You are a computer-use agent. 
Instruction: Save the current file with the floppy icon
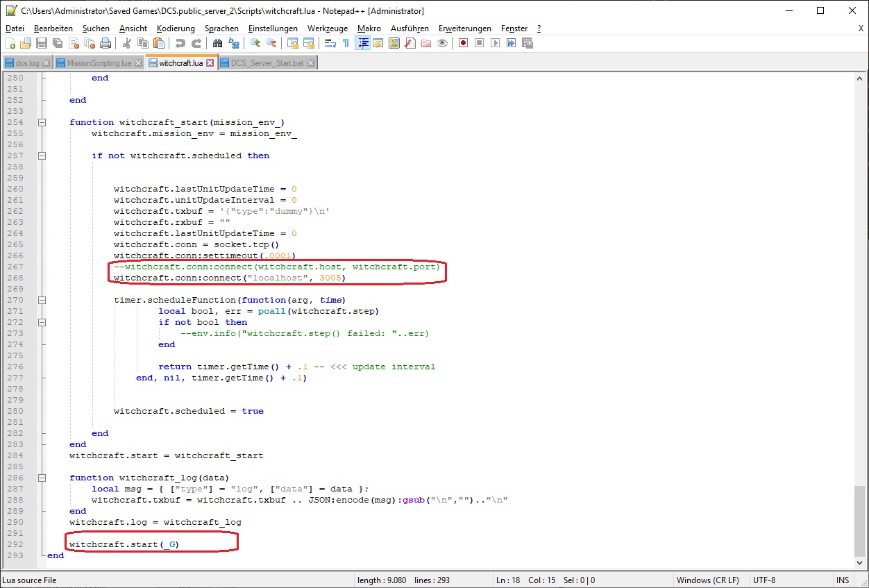[42, 43]
